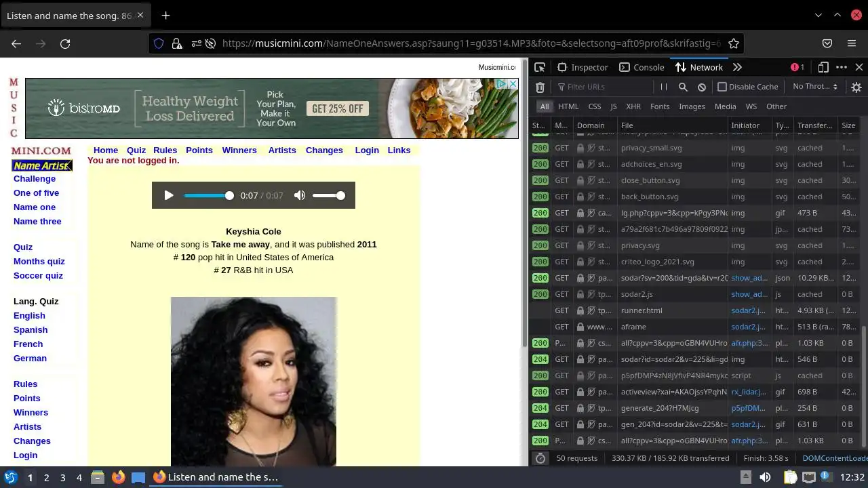
Task: Open the Name Artist highlighted menu item
Action: tap(41, 165)
